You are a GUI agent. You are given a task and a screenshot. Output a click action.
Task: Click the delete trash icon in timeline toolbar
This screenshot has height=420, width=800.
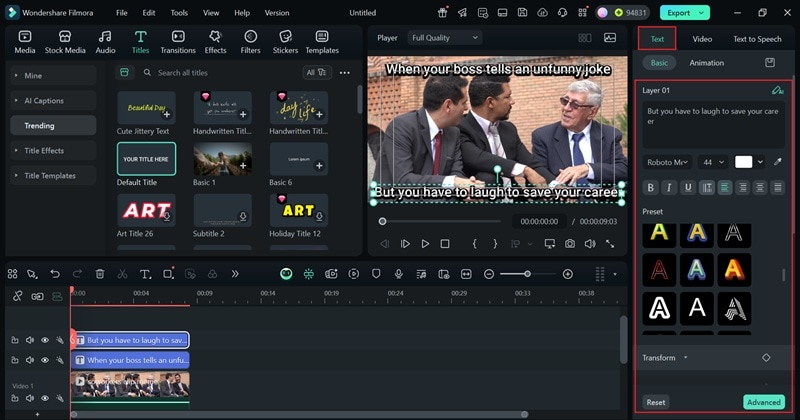[x=100, y=274]
